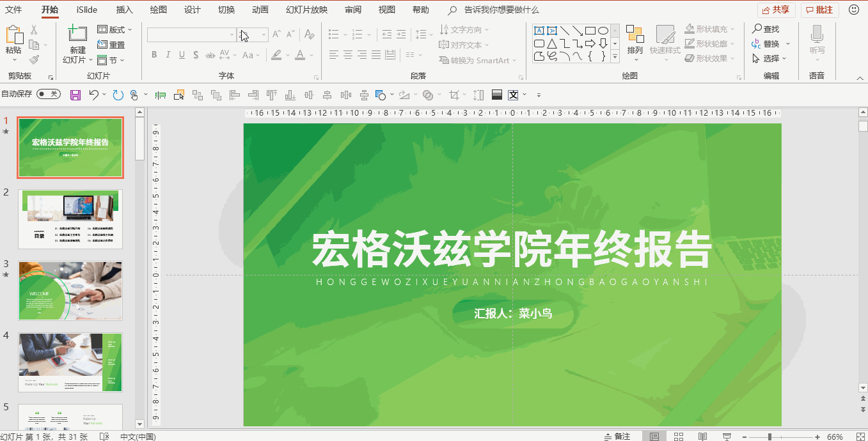Open the font name combo box

[191, 35]
